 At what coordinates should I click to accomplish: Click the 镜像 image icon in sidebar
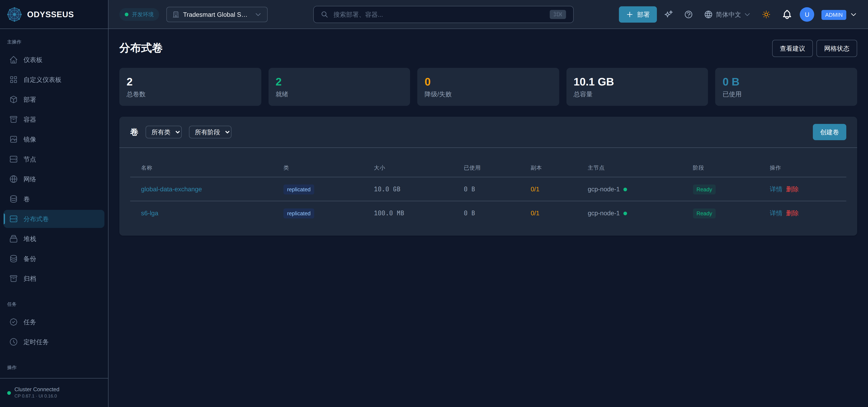click(x=14, y=139)
